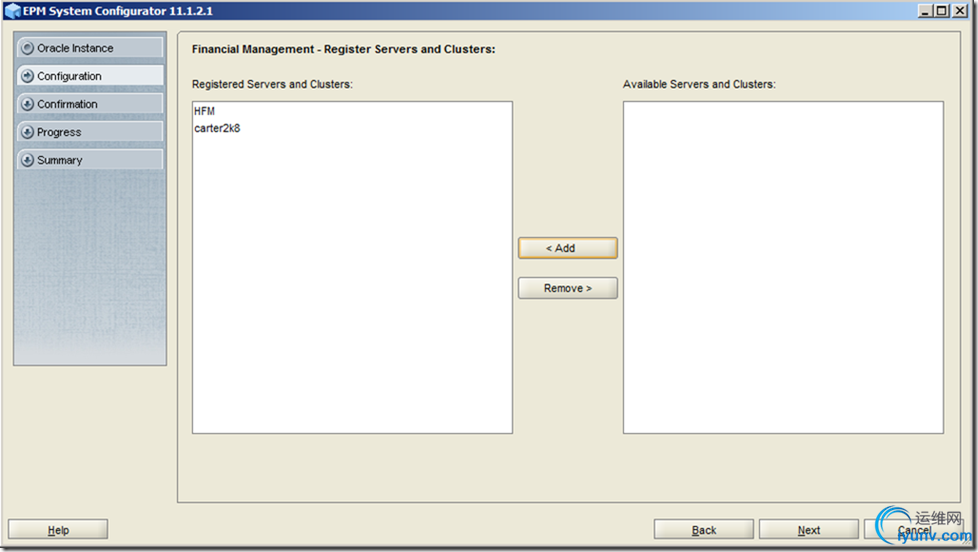Click the Progress step arrow icon
Image resolution: width=978 pixels, height=552 pixels.
tap(27, 132)
